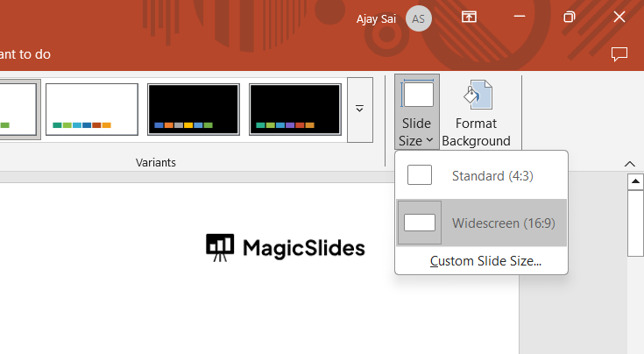Image resolution: width=644 pixels, height=354 pixels.
Task: Open Custom Slide Size dialog
Action: click(485, 261)
